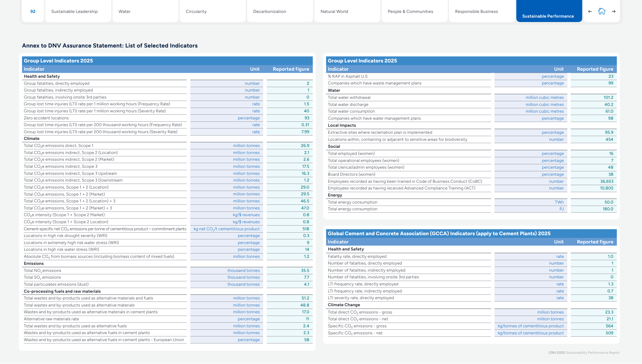
Task: Go to the previous page arrow
Action: (x=590, y=11)
